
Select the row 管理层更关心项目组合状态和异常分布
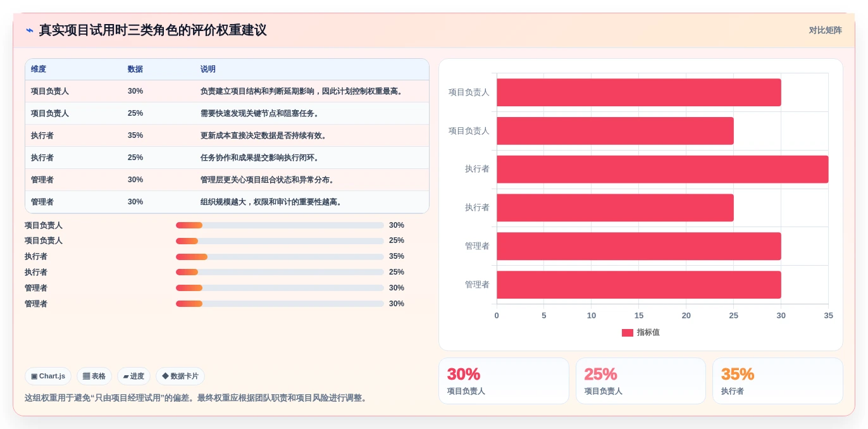pyautogui.click(x=227, y=180)
